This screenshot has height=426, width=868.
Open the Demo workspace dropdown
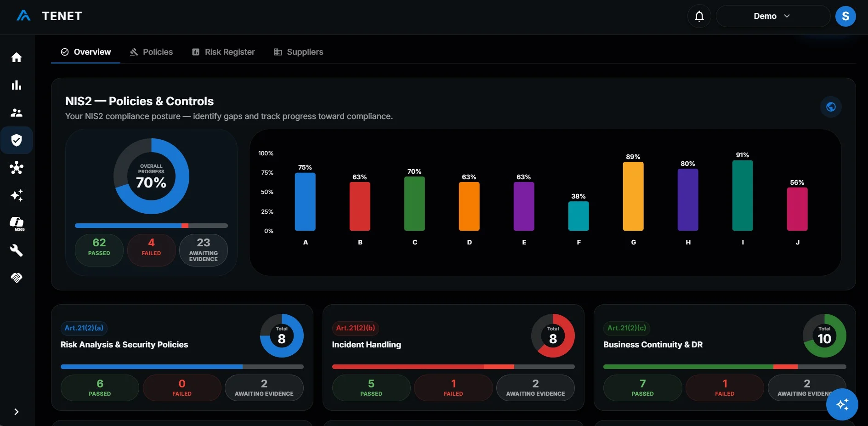[x=772, y=17]
